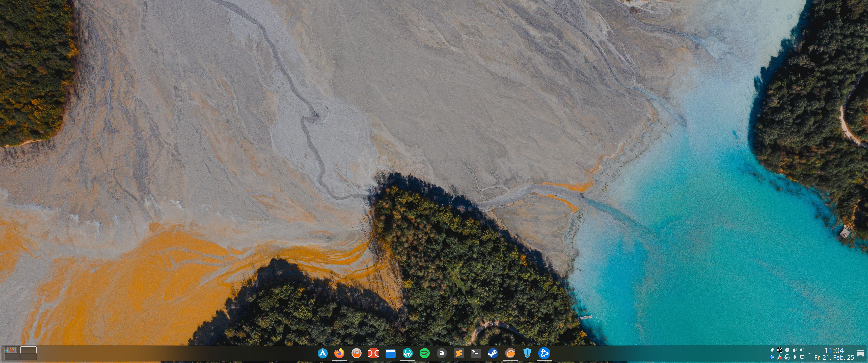Expand hidden system tray icons arrow

[809, 353]
